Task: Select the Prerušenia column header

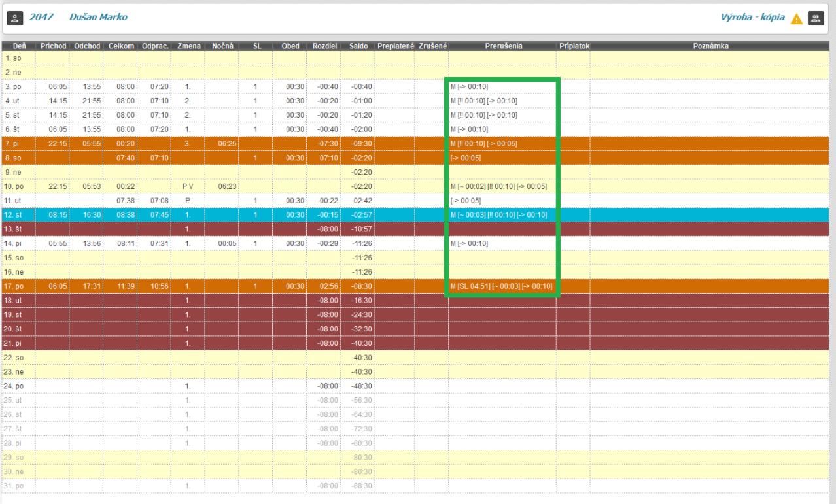Action: [502, 46]
